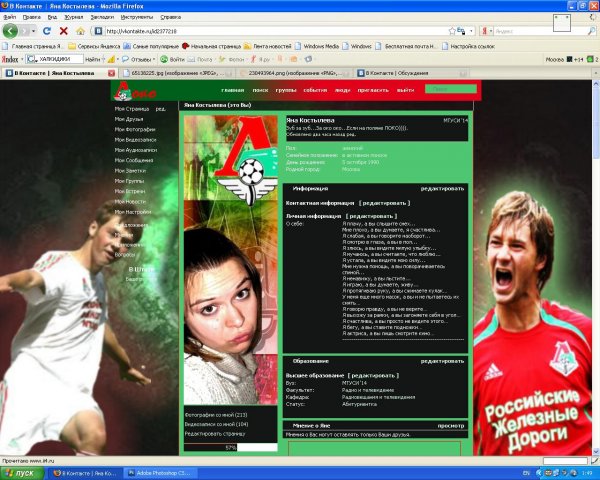Switch to the 65138225.jpg tab

tap(176, 73)
